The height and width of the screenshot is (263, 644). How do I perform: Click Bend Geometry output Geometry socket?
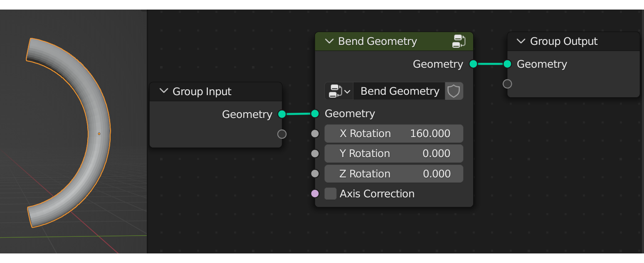473,64
